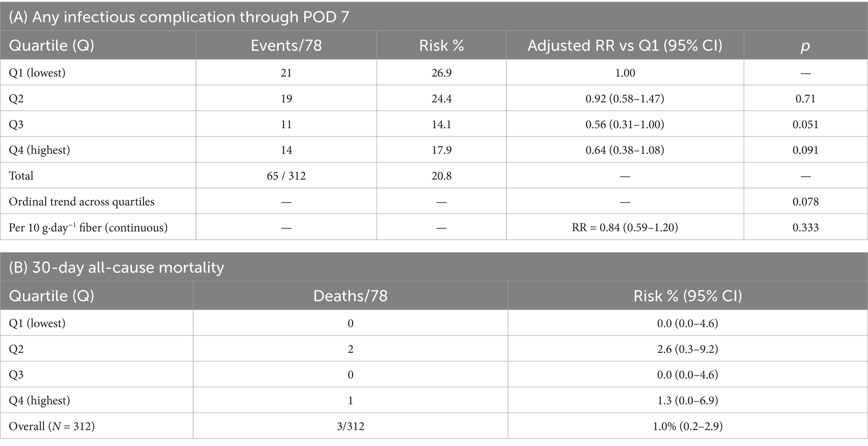Select the Q1 events count 21
Screen dimensions: 868x446
[286, 73]
